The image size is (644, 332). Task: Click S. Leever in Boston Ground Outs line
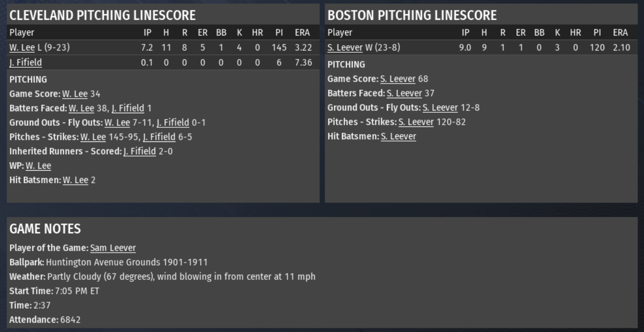[x=440, y=108]
